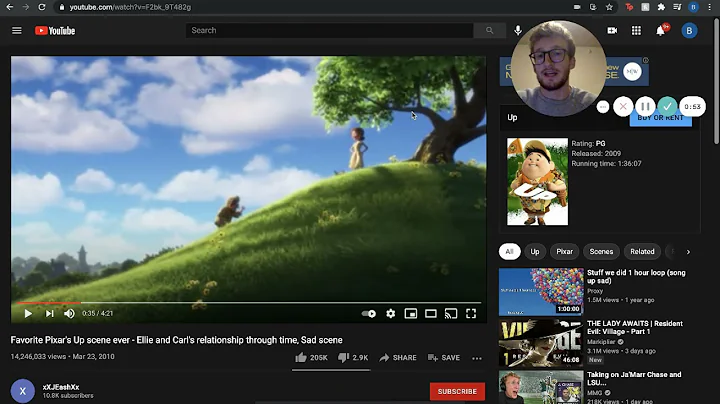The image size is (720, 404).
Task: Subscribe to the xXJEashXx channel
Action: (457, 392)
